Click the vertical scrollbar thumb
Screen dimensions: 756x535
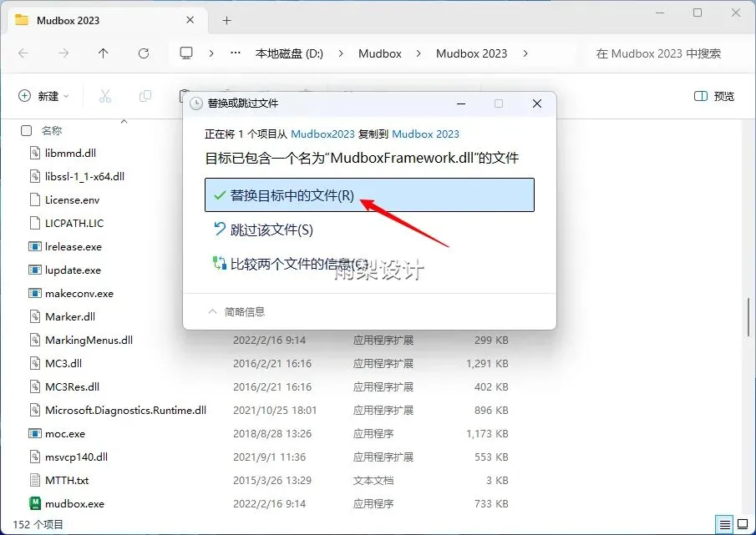coord(748,317)
